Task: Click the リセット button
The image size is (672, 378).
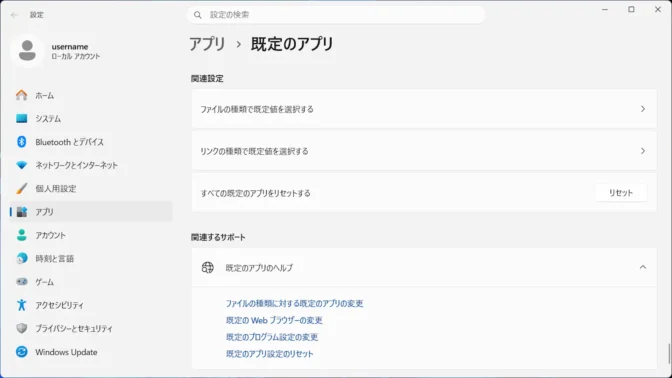Action: 621,193
